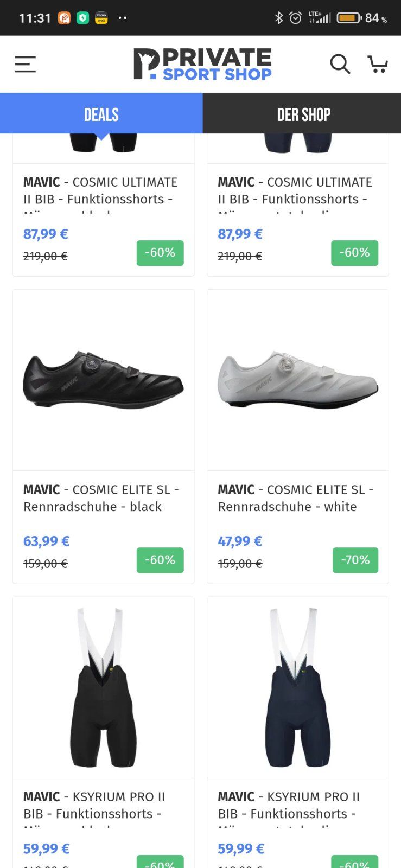Tap the immowelt notification icon
Image resolution: width=401 pixels, height=868 pixels.
point(101,18)
